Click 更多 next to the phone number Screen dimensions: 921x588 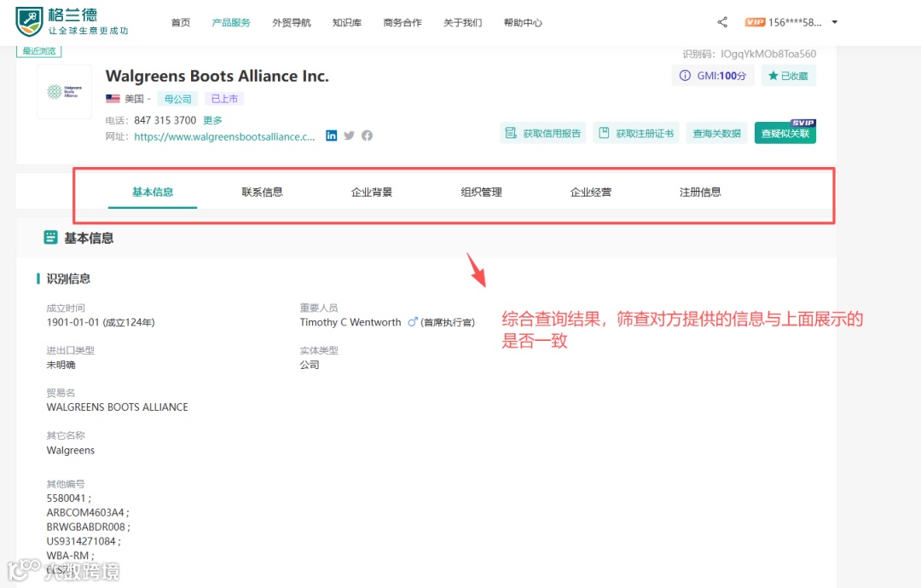point(212,120)
